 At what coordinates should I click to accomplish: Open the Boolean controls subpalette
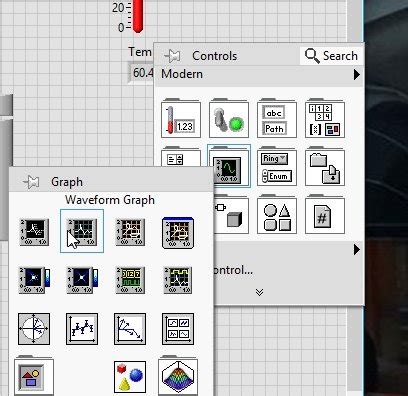(x=229, y=119)
